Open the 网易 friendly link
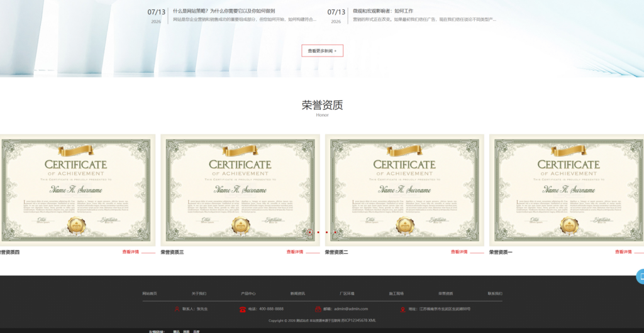 tap(186, 331)
